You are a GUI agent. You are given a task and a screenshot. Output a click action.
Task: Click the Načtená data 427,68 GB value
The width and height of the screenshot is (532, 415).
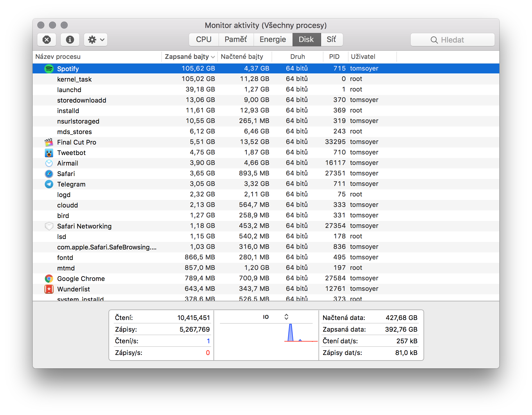402,318
